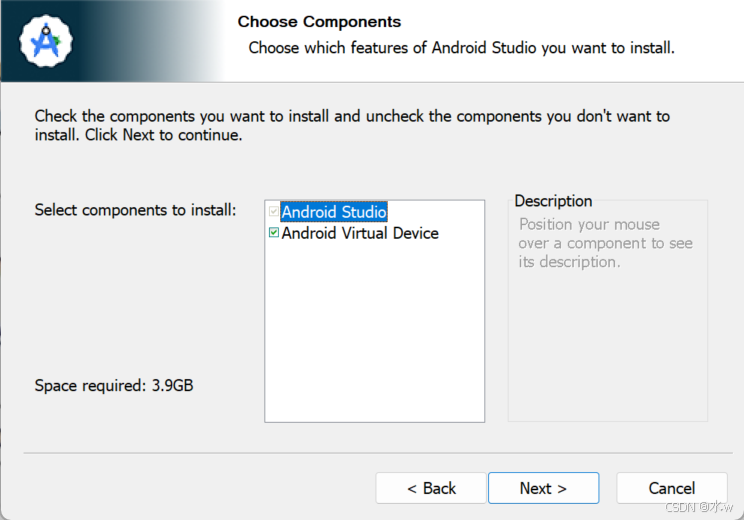
Task: Click the horizontal separator line above buttons
Action: click(x=378, y=453)
